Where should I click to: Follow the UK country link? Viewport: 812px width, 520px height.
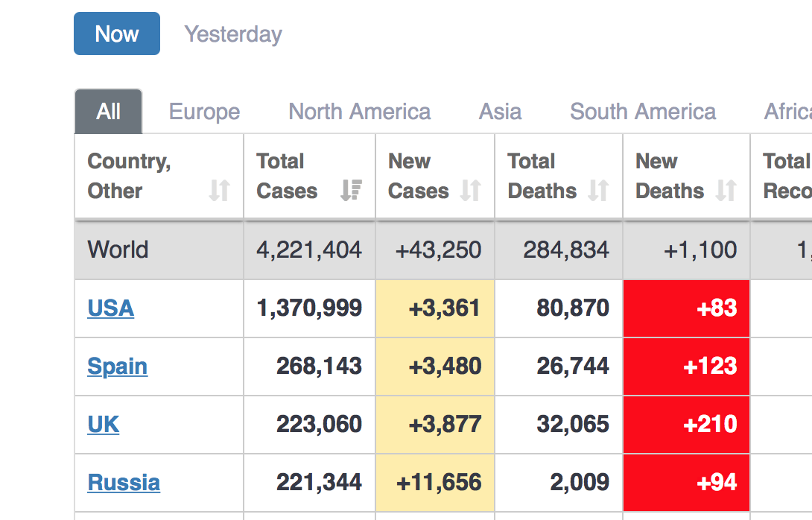point(104,424)
